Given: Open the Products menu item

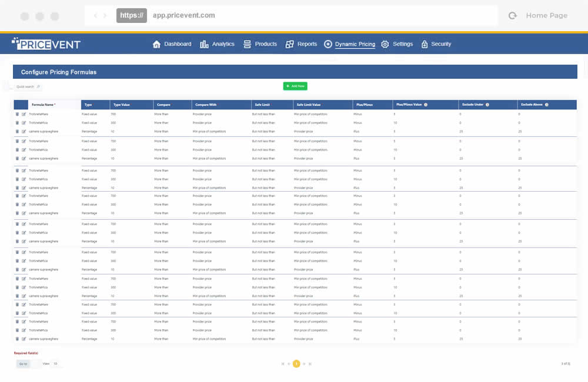Looking at the screenshot, I should 260,44.
